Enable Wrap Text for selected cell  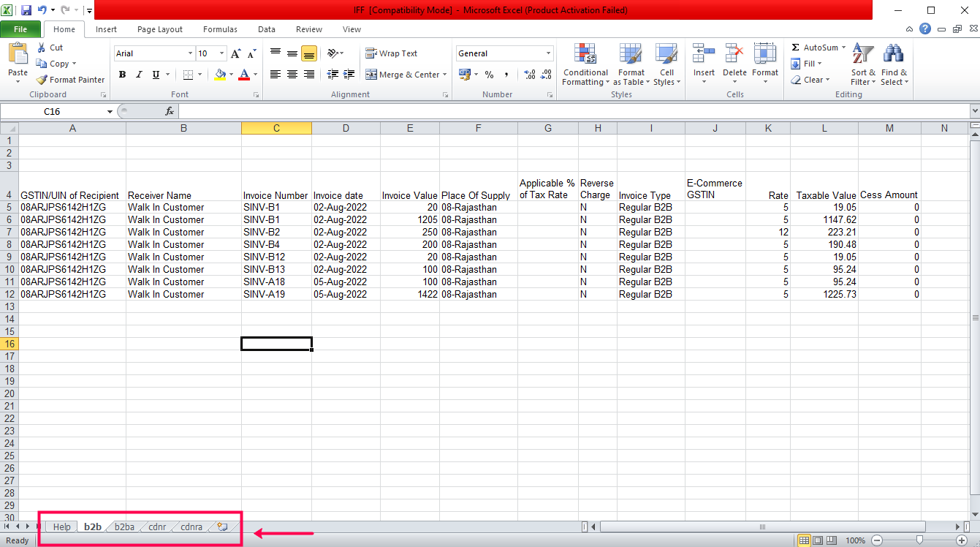coord(392,53)
